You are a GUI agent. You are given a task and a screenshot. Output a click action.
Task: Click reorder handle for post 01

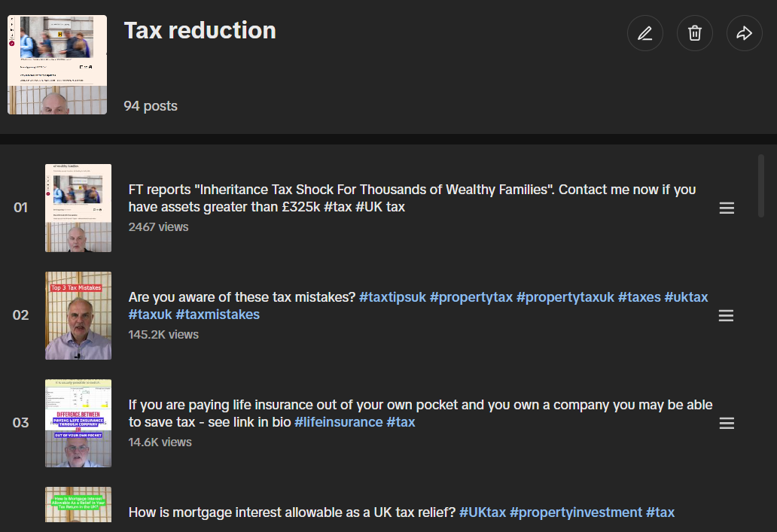pos(727,208)
